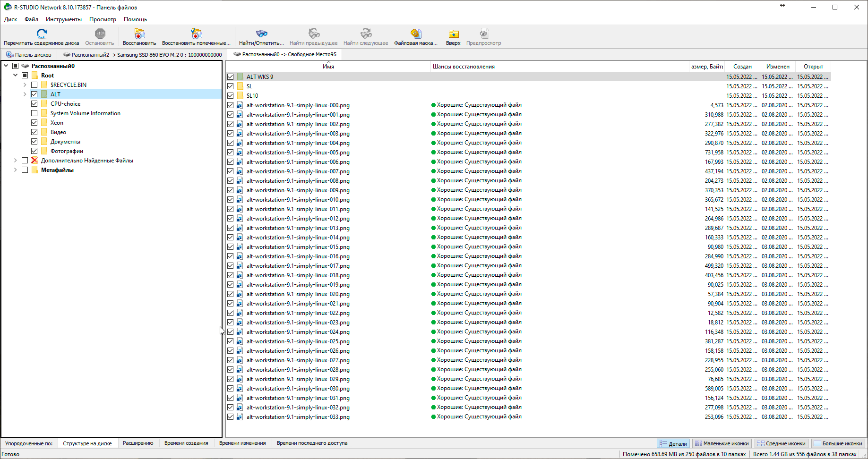The height and width of the screenshot is (459, 868).
Task: Switch to Панель дисков tab
Action: (29, 55)
